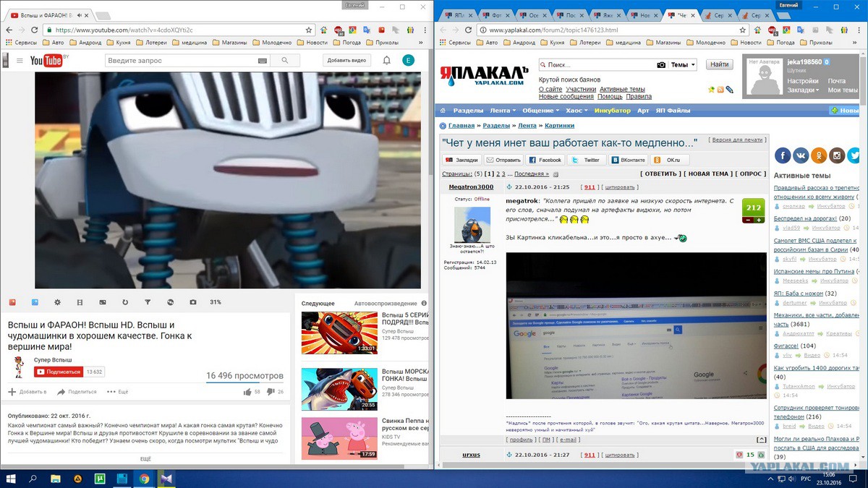Open the Разделы navigation item

(468, 111)
